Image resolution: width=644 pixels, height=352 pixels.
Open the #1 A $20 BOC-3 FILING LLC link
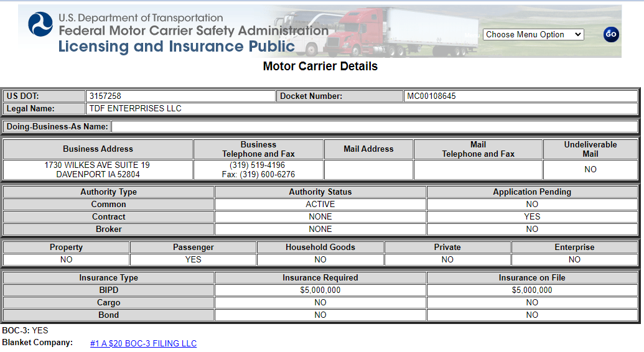(x=143, y=343)
